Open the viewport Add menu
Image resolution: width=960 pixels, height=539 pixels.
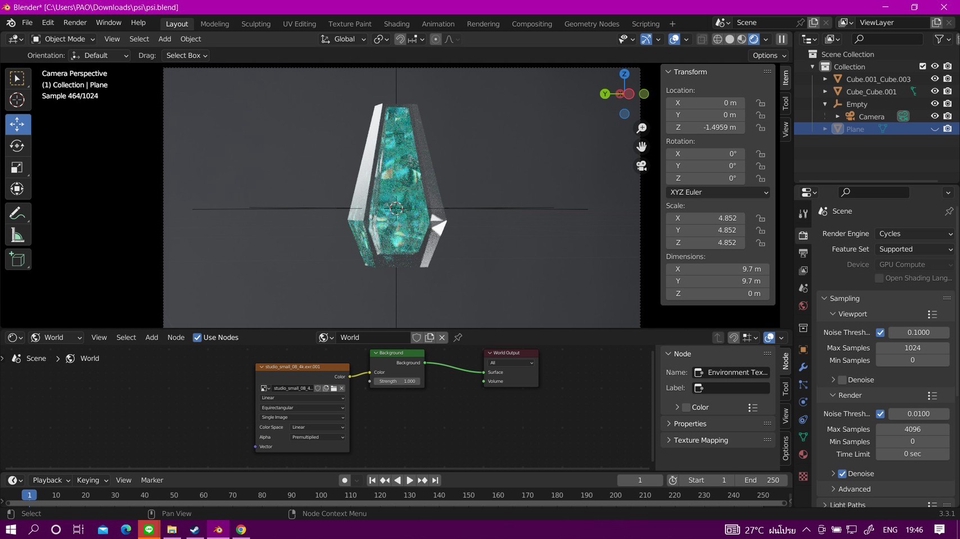point(164,39)
